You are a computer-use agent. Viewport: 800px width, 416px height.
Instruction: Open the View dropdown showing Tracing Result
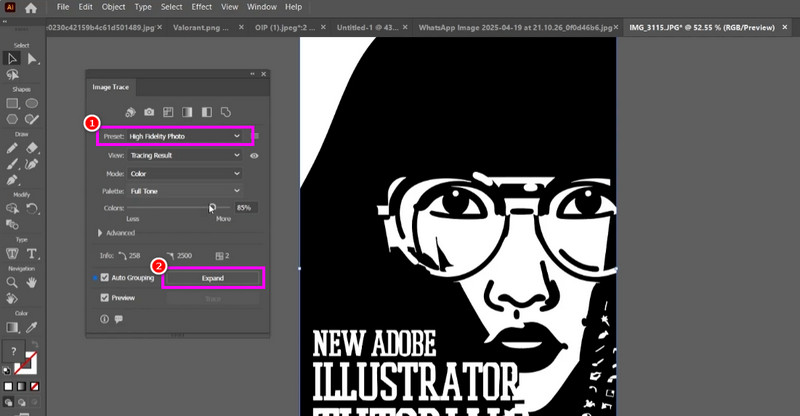pos(184,155)
